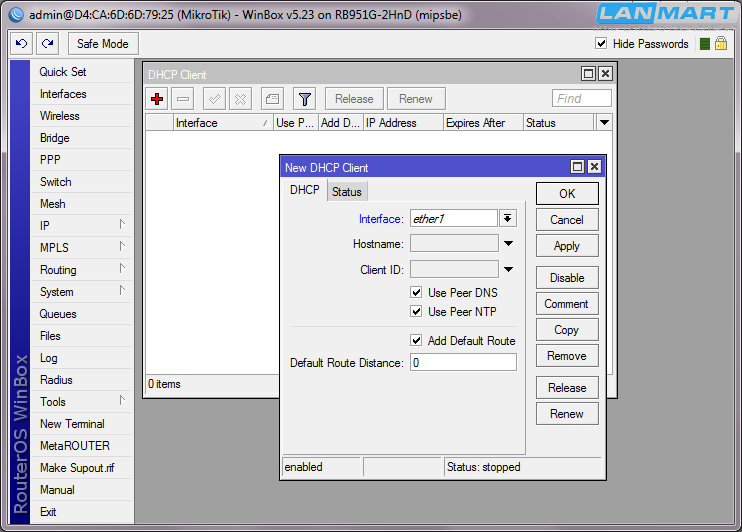The height and width of the screenshot is (532, 742).
Task: Click Release in the DHCP Client toolbar
Action: tap(354, 99)
